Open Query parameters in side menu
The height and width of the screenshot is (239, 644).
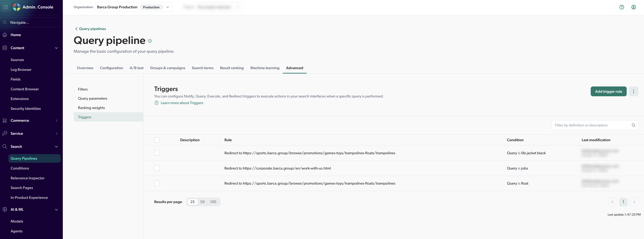point(108,98)
